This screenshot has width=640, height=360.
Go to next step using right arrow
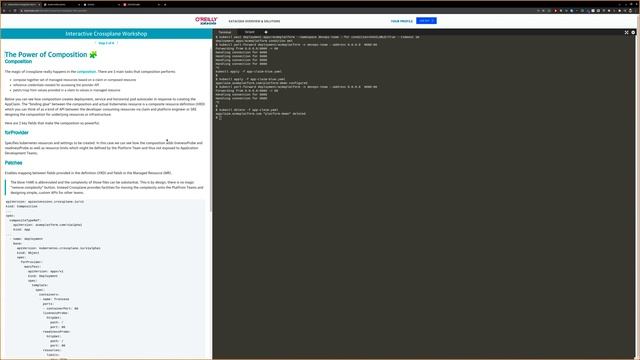pyautogui.click(x=118, y=43)
